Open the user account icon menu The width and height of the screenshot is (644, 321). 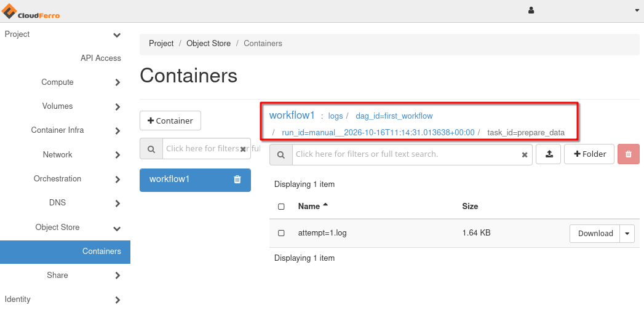click(531, 10)
